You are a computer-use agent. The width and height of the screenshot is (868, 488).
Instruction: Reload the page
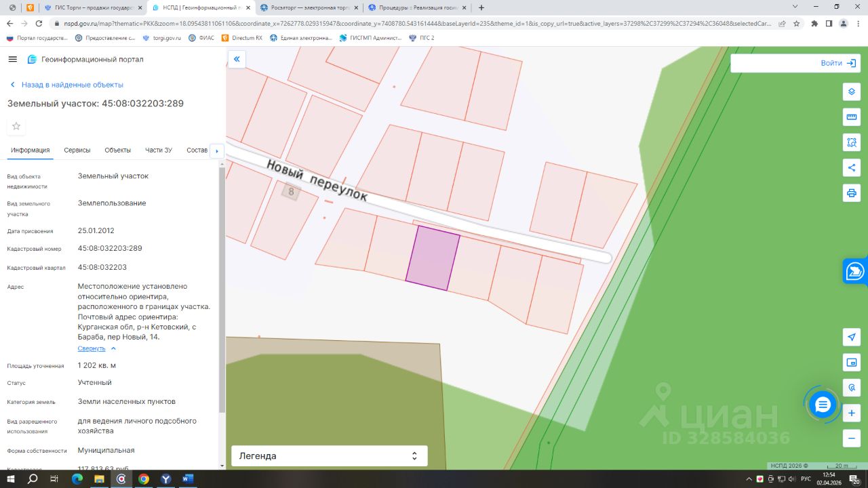(39, 23)
